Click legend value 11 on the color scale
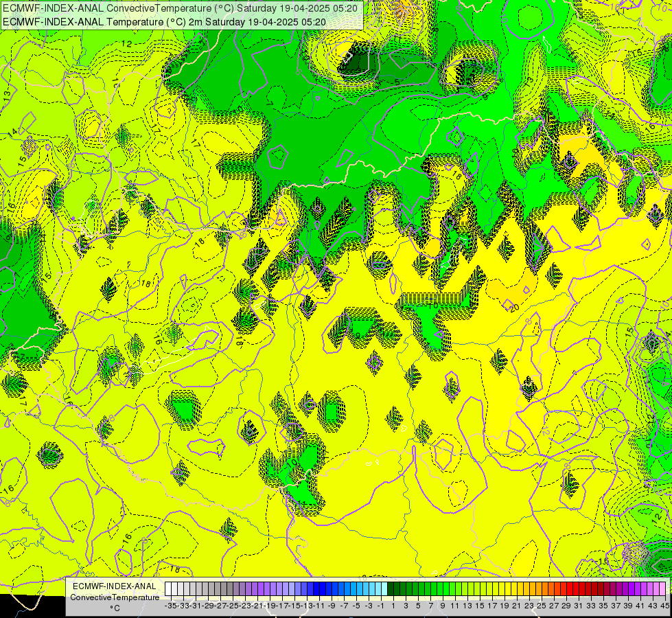672x618 pixels. coord(455,606)
